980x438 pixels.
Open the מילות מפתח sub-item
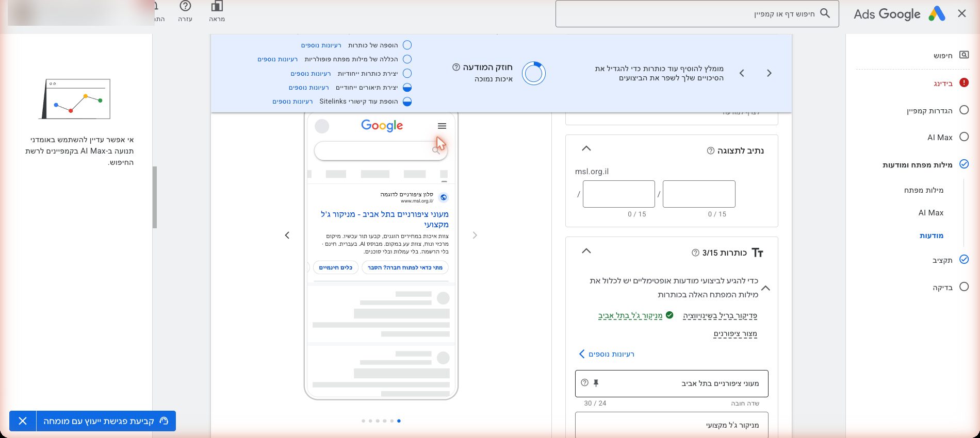(x=923, y=190)
